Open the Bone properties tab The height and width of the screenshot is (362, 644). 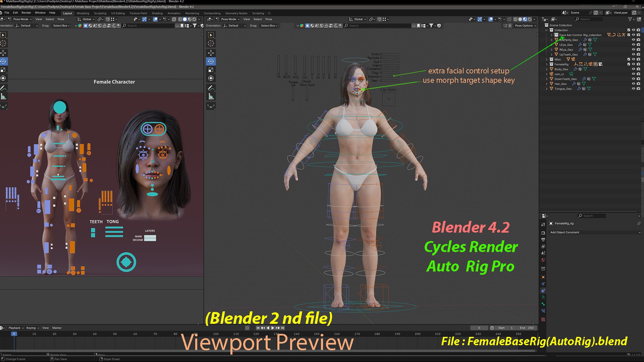point(543,304)
